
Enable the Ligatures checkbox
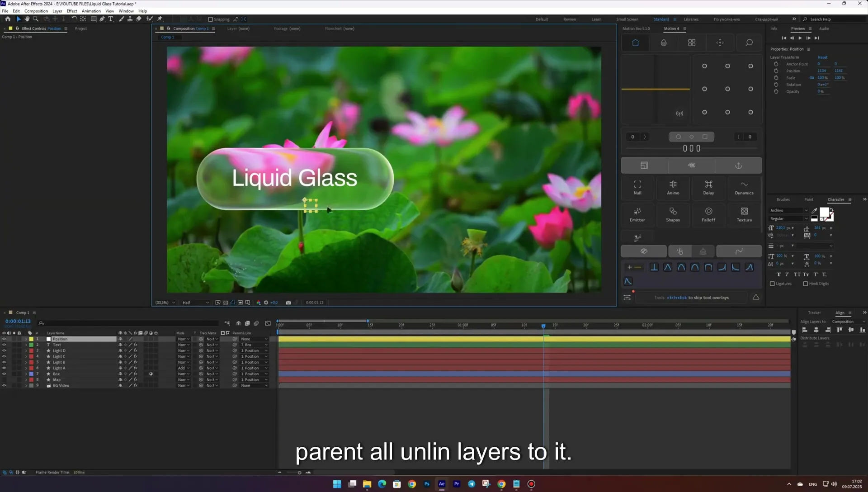coord(772,284)
